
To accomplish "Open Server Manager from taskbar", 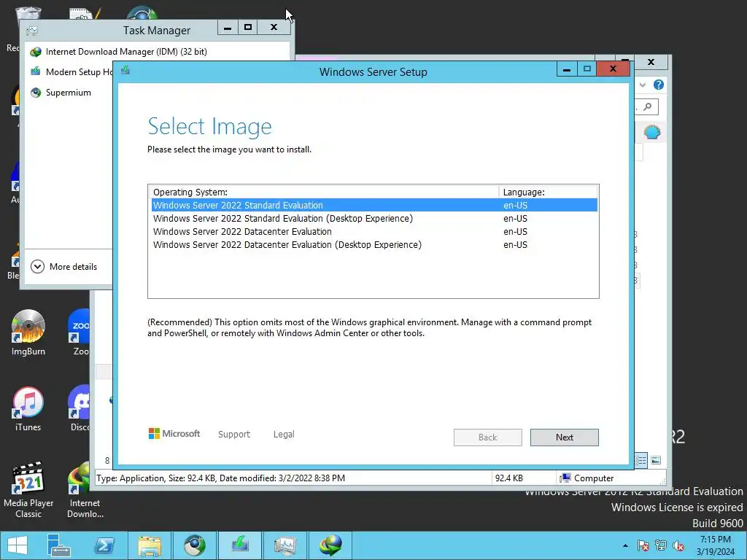I will 59,545.
